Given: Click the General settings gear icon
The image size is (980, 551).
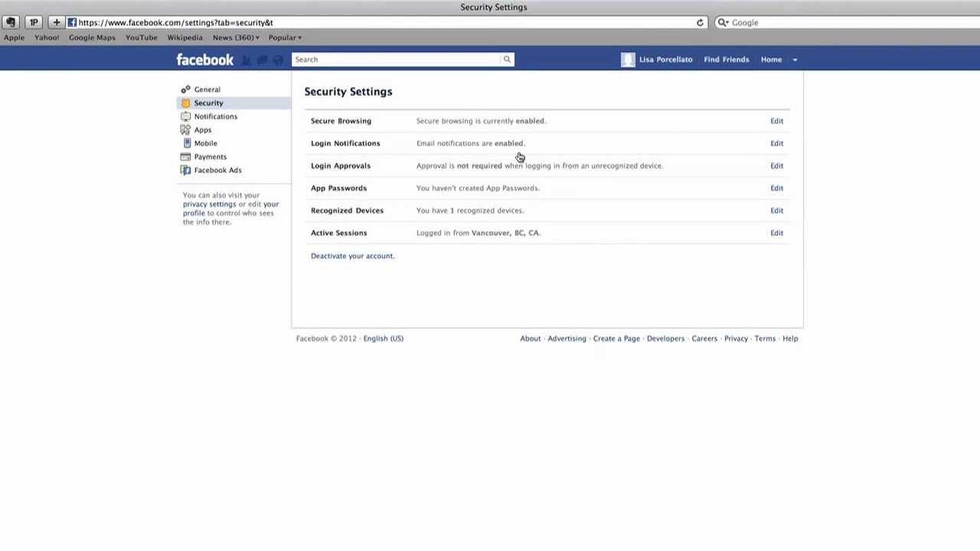Looking at the screenshot, I should 185,90.
